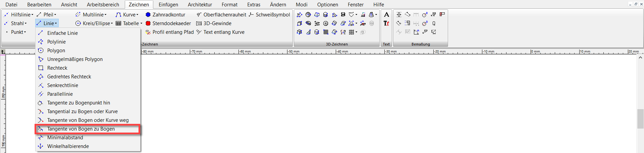Click the scroll-up arrow of drawing area
Screen dimensions: 644x153
click(x=640, y=58)
